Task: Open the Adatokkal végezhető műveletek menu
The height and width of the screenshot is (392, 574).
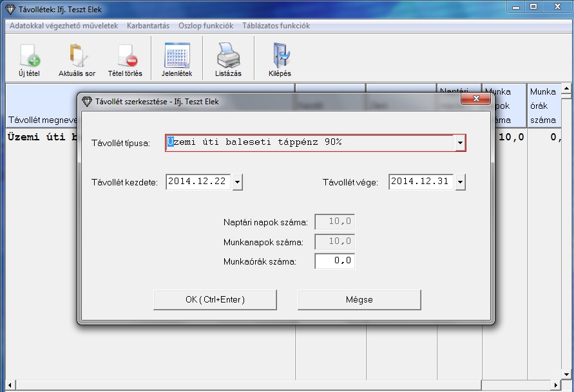Action: coord(64,26)
